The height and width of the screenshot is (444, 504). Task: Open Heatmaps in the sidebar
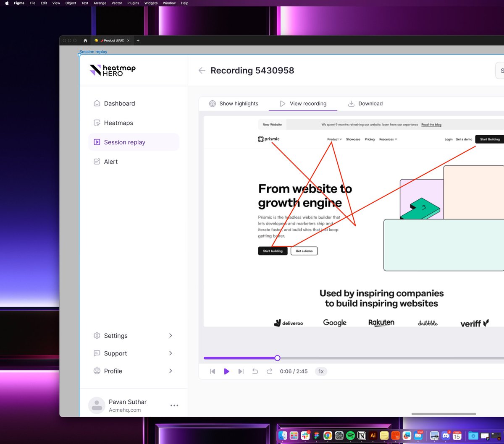point(134,123)
